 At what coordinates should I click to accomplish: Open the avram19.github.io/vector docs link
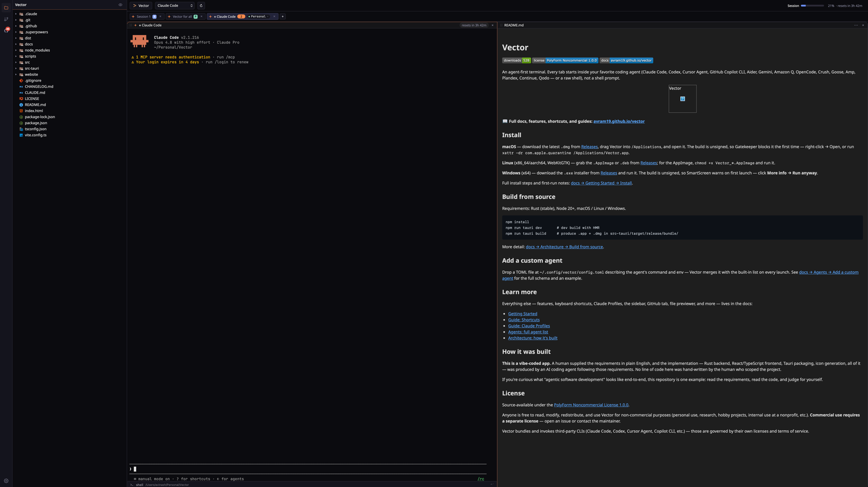pyautogui.click(x=619, y=121)
